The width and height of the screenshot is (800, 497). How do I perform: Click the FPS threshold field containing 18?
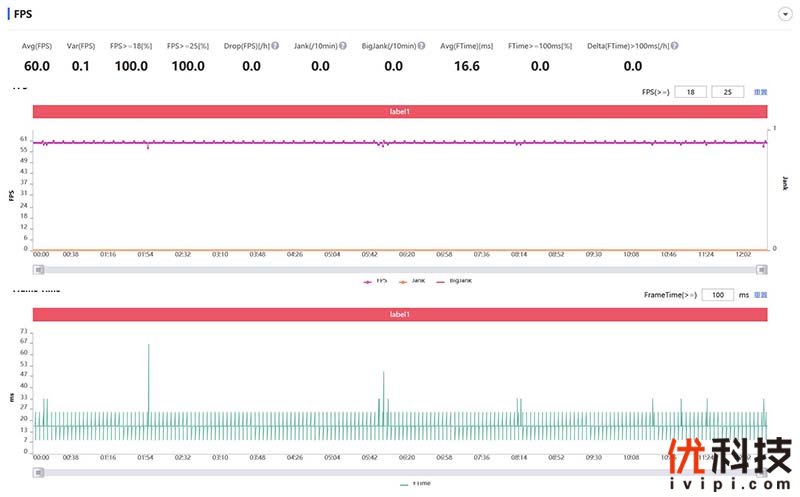(x=690, y=92)
